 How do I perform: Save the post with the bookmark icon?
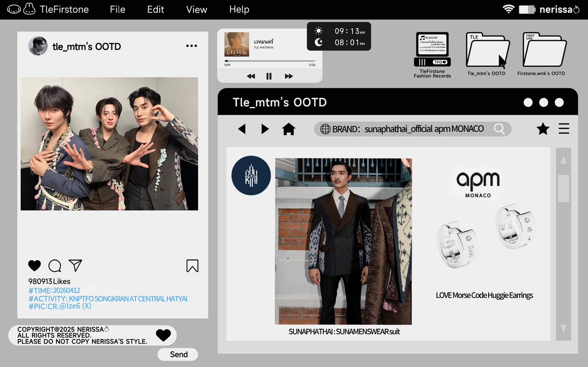tap(192, 266)
